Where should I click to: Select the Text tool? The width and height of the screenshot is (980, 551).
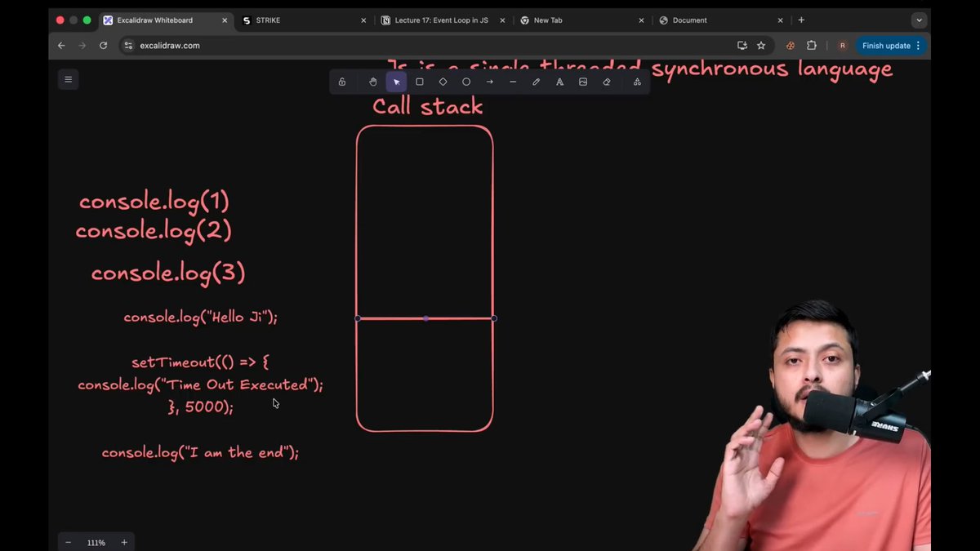click(559, 82)
